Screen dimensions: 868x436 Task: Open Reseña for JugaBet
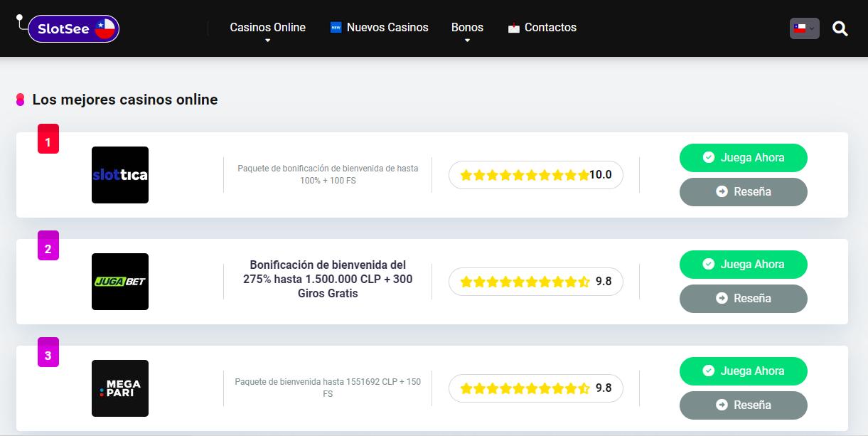(x=743, y=299)
